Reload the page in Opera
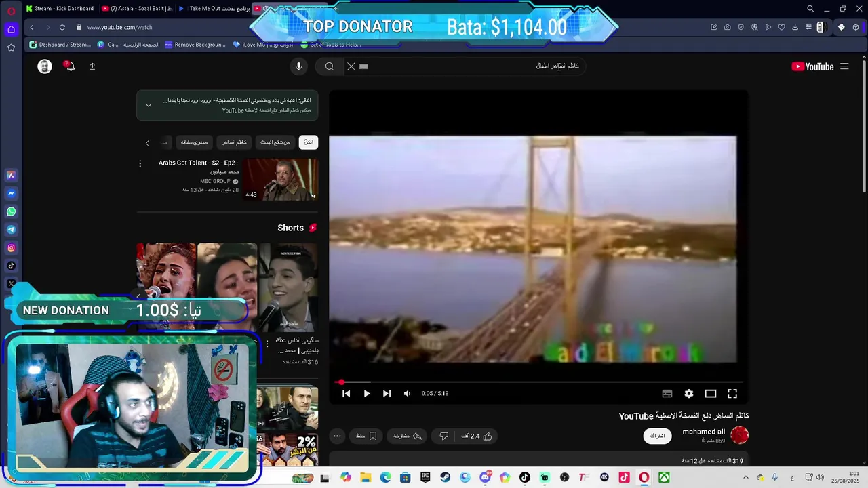868x488 pixels. (x=62, y=27)
